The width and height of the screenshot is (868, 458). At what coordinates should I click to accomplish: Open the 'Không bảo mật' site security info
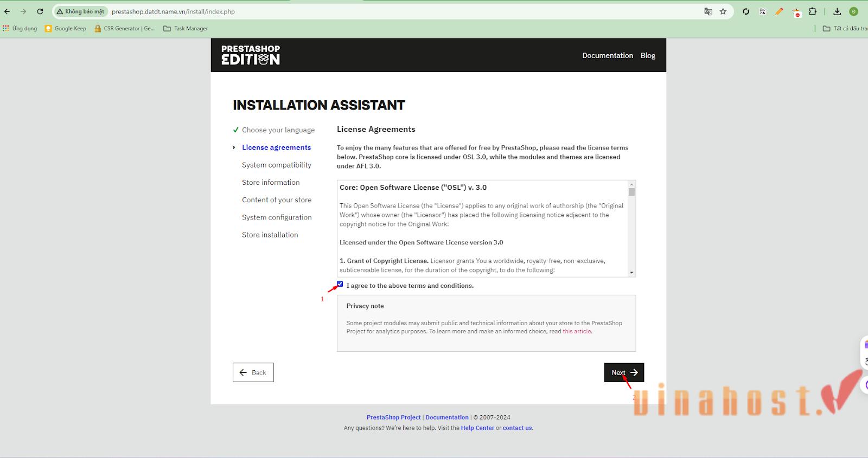(x=80, y=11)
